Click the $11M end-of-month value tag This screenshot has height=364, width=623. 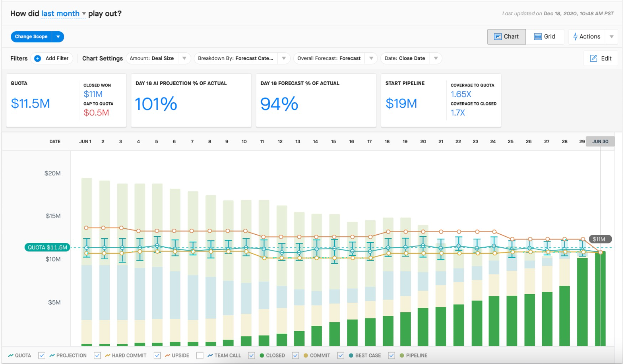601,239
